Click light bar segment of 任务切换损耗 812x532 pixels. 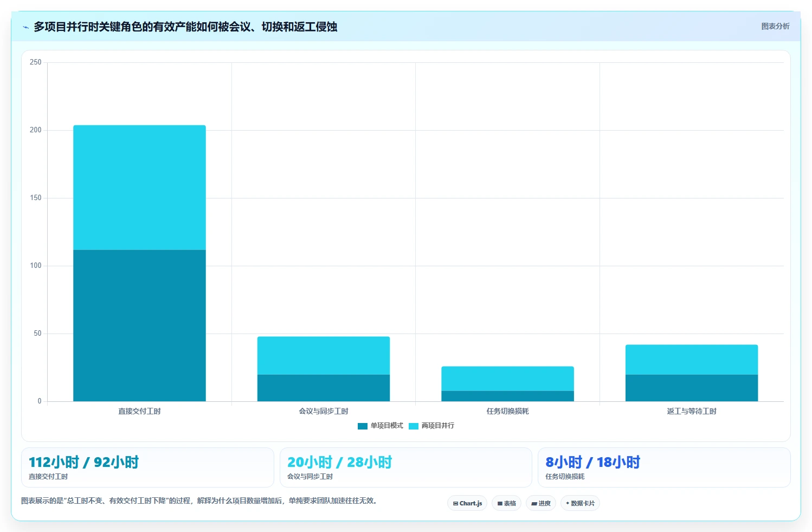(507, 379)
